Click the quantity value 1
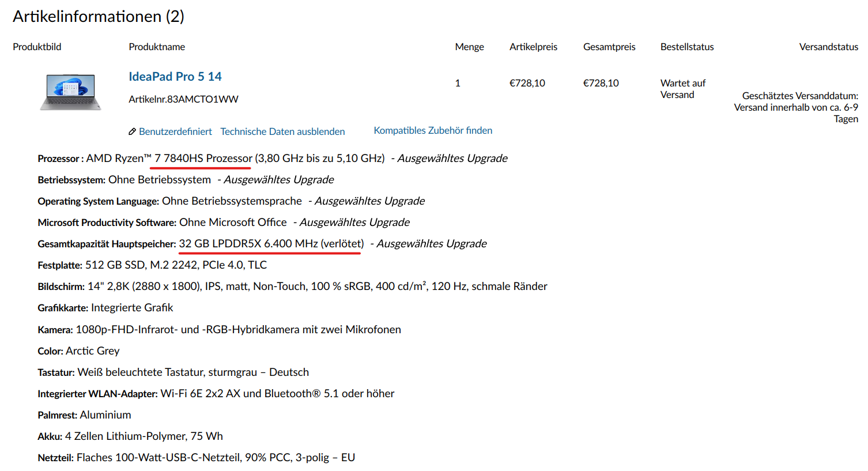The height and width of the screenshot is (471, 868). coord(458,83)
